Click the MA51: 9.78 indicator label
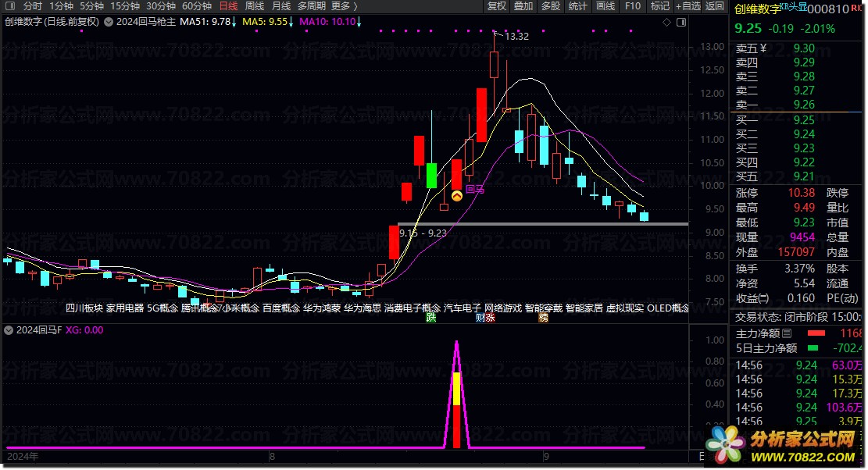 click(205, 22)
